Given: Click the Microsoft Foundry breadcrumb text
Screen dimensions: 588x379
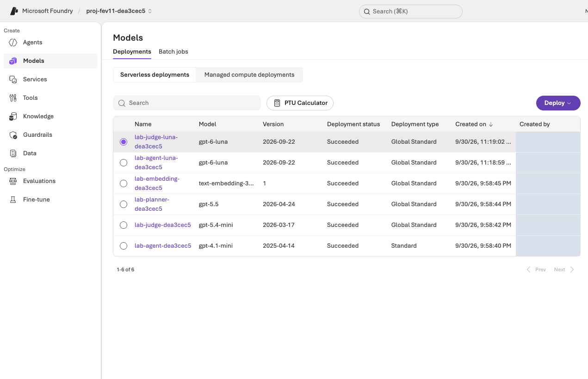Looking at the screenshot, I should click(47, 11).
